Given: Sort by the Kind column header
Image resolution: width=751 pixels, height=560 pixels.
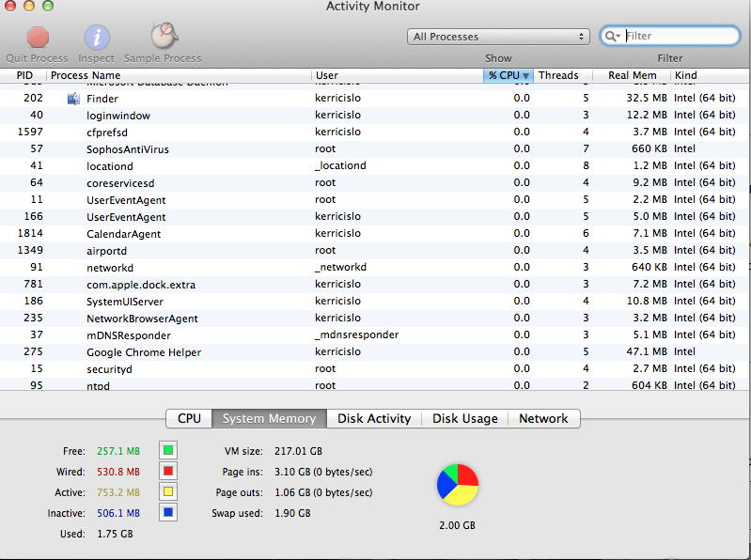Looking at the screenshot, I should [710, 75].
